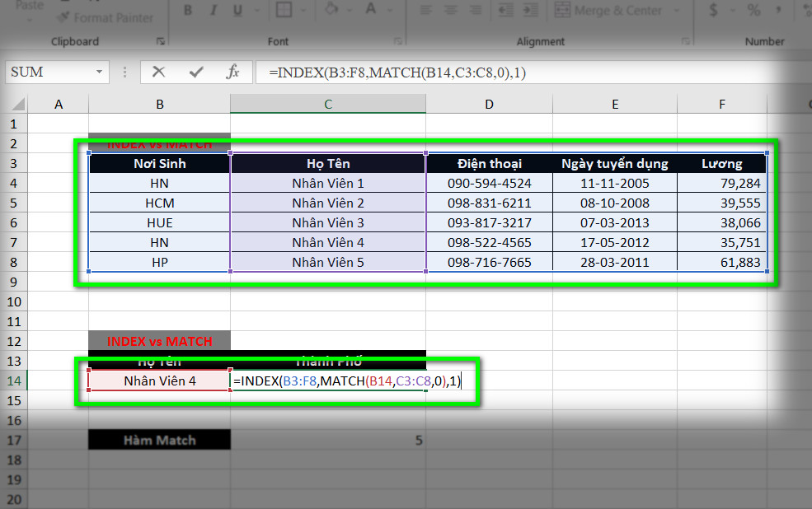Open the Alignment group dialog launcher
Image resolution: width=812 pixels, height=509 pixels.
(x=685, y=41)
